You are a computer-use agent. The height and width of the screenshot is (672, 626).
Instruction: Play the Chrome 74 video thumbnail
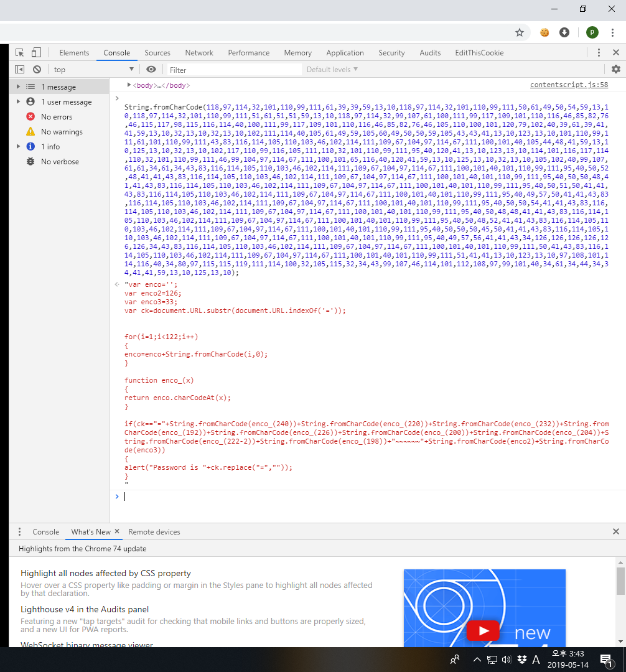coord(484,631)
